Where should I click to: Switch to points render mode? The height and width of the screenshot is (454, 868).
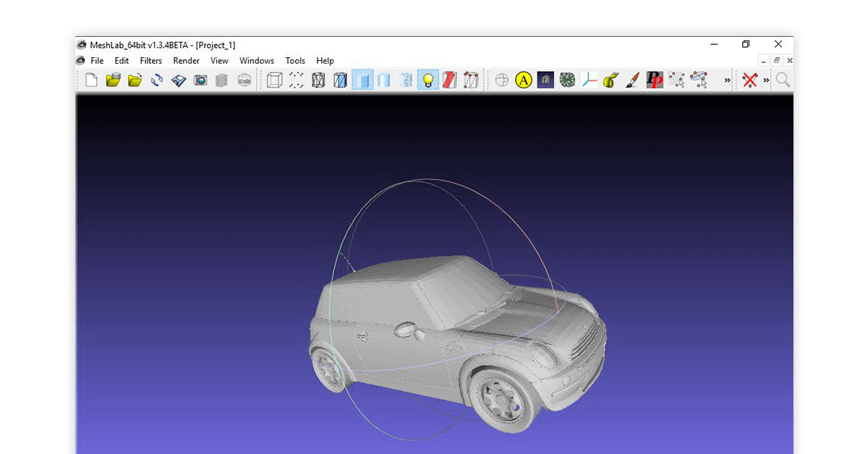pos(297,80)
